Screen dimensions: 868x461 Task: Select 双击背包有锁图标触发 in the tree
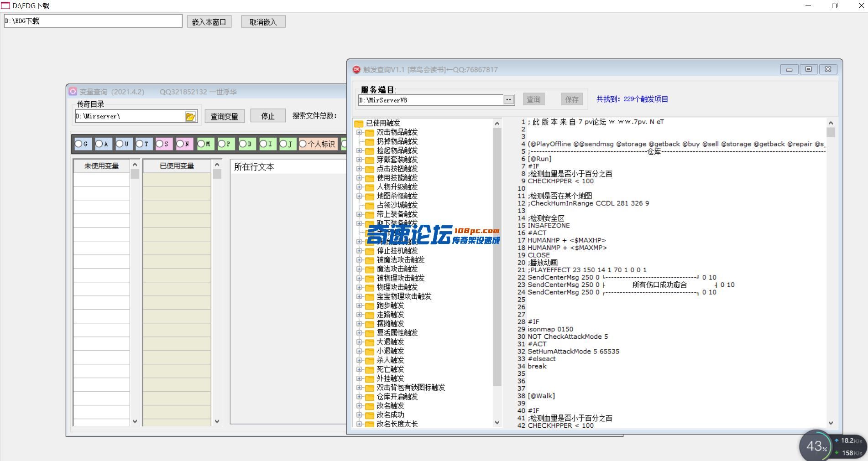click(x=411, y=388)
